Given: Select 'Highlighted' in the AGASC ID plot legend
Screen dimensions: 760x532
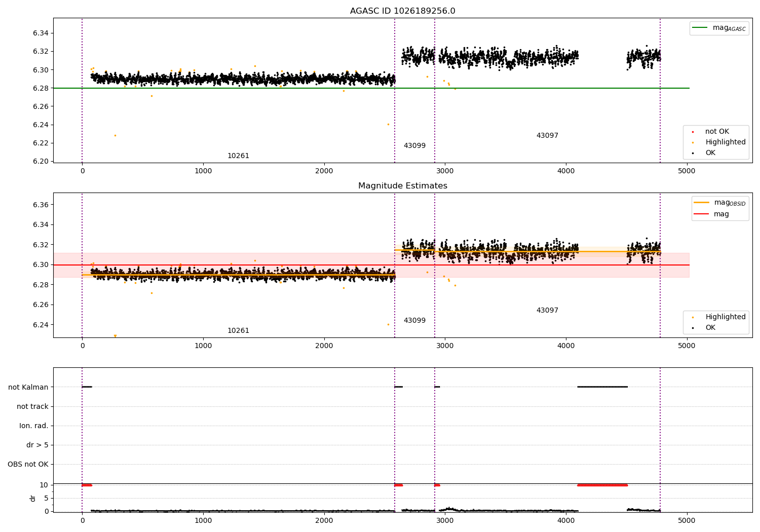Looking at the screenshot, I should click(725, 142).
